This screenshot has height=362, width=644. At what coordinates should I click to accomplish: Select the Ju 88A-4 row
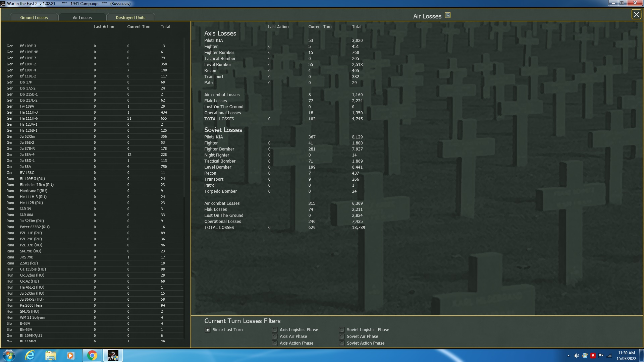click(95, 155)
